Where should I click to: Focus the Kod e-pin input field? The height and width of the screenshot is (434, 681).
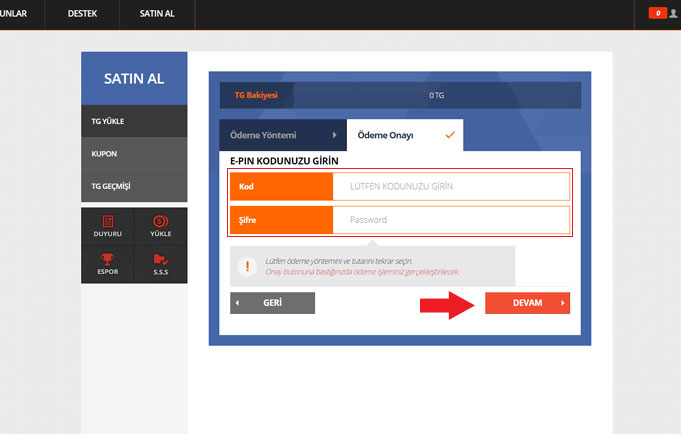(x=450, y=186)
